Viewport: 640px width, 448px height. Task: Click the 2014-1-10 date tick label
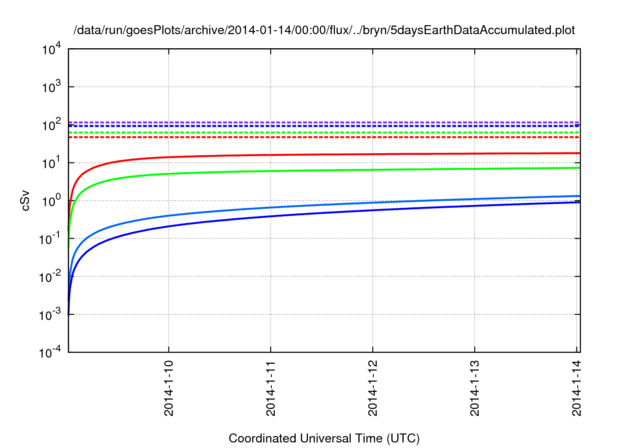click(169, 388)
